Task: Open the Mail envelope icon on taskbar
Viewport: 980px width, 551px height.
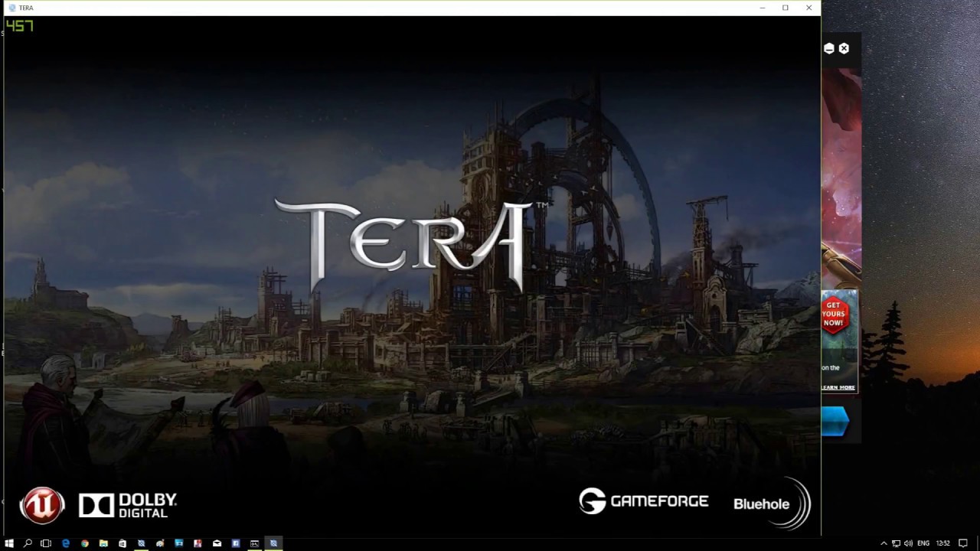Action: pyautogui.click(x=217, y=543)
